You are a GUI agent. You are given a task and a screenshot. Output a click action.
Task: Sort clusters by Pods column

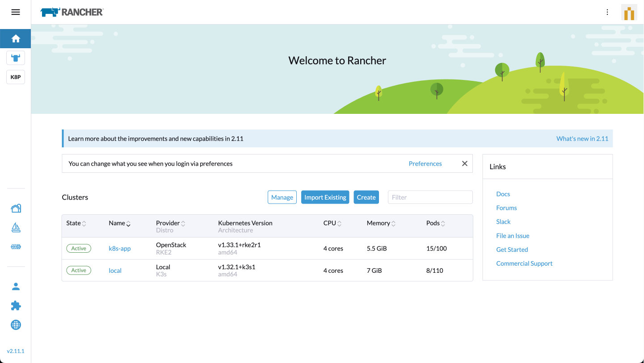pos(436,223)
